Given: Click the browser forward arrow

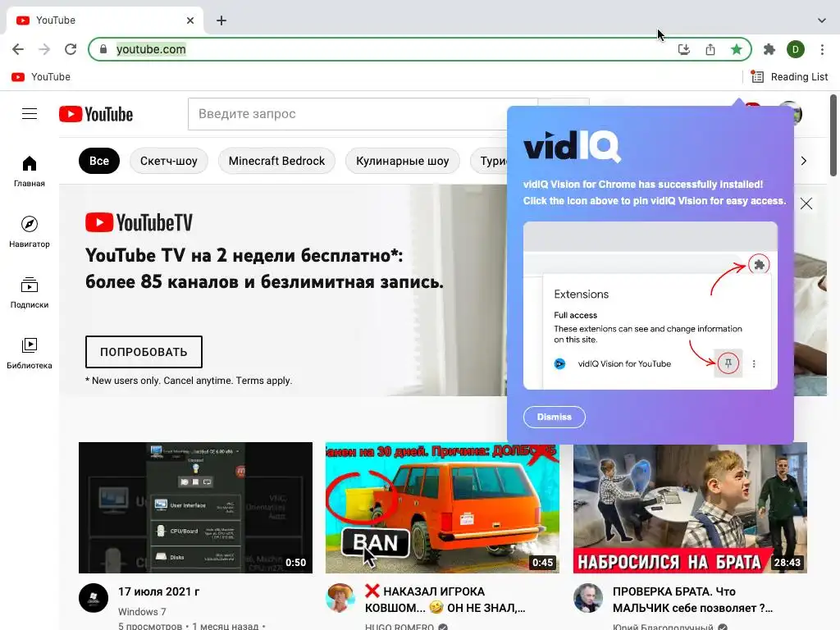Looking at the screenshot, I should click(x=44, y=49).
